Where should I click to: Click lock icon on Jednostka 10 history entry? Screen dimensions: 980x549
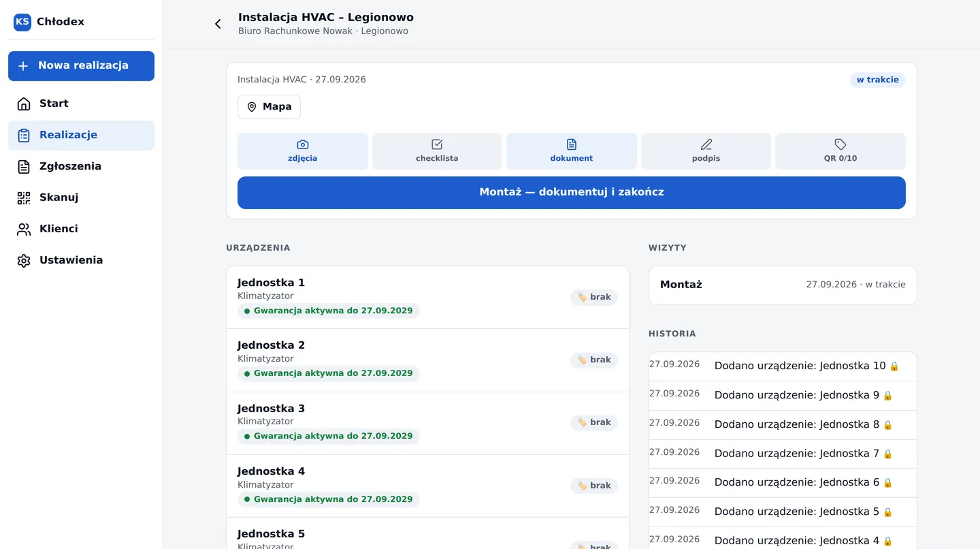point(894,366)
